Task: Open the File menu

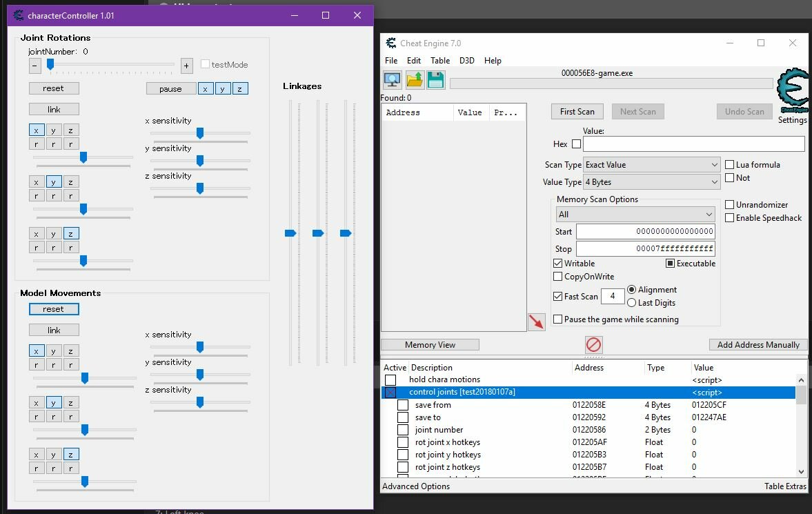Action: 391,61
